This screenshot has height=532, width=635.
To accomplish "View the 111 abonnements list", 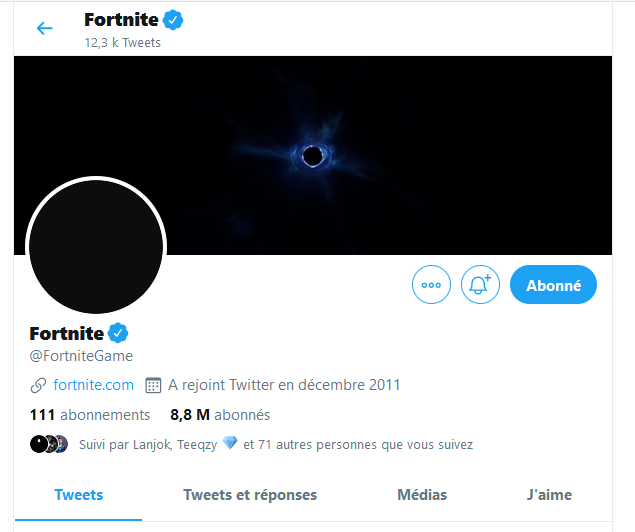I will point(90,414).
